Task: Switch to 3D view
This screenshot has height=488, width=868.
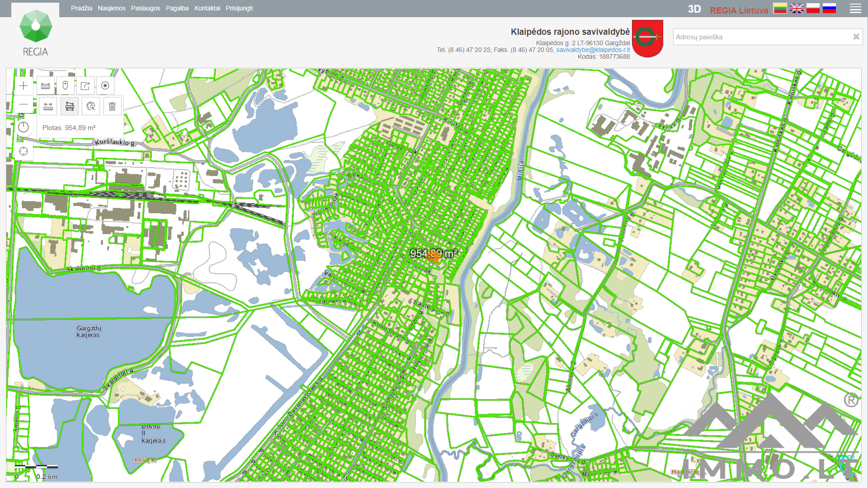Action: [x=694, y=9]
